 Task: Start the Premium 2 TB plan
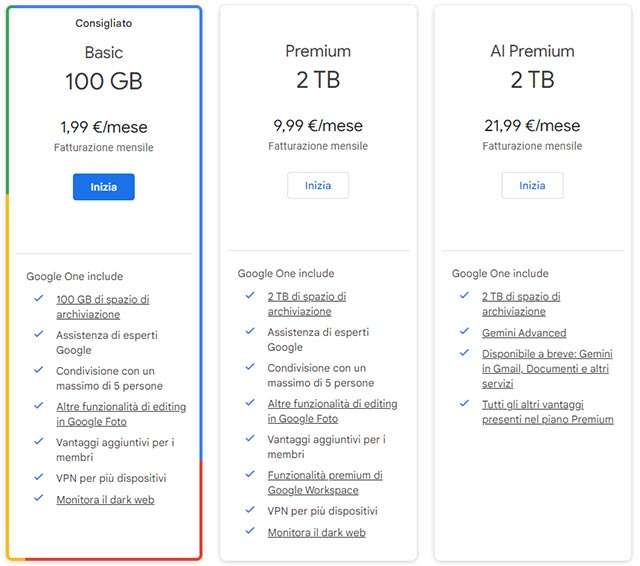[317, 185]
